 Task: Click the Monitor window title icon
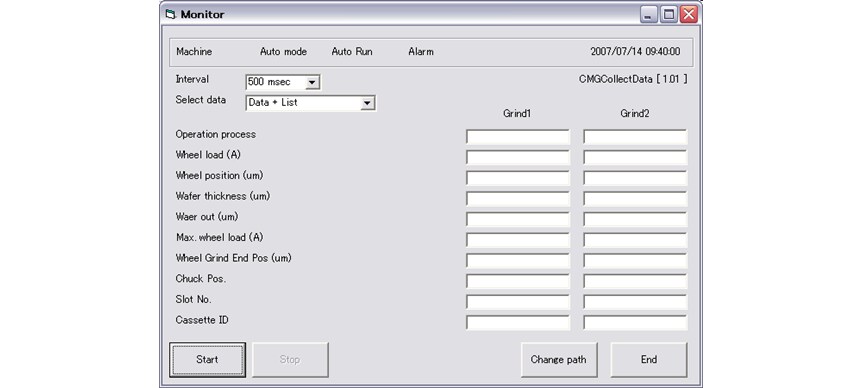pyautogui.click(x=170, y=15)
